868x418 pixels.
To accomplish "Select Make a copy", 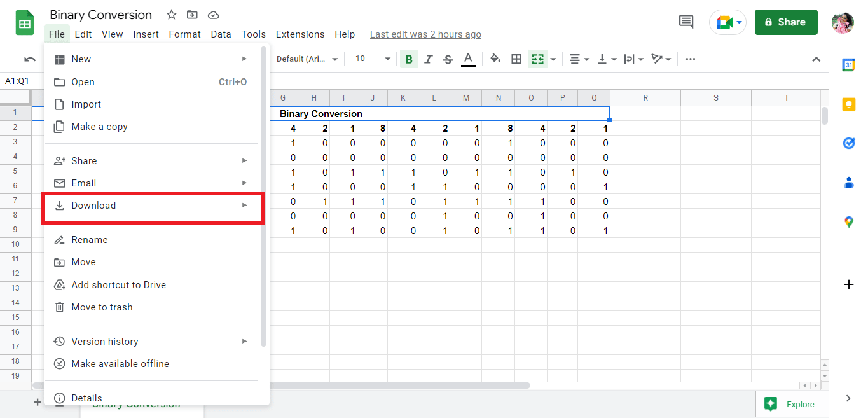I will [x=151, y=127].
